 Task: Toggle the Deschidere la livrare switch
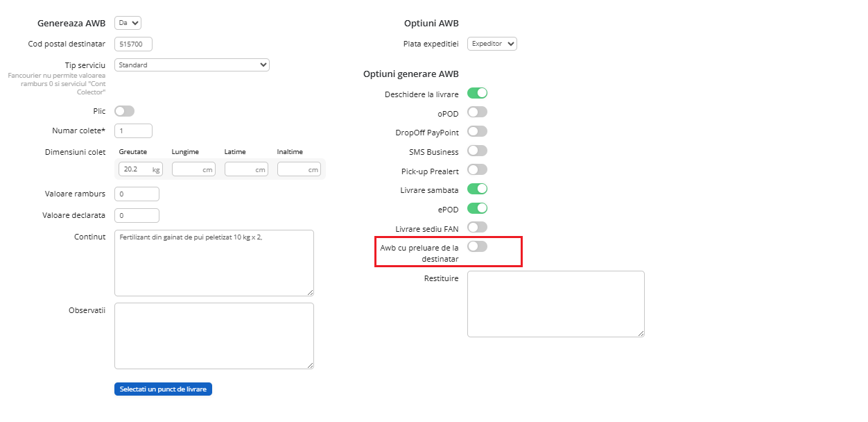pos(477,93)
